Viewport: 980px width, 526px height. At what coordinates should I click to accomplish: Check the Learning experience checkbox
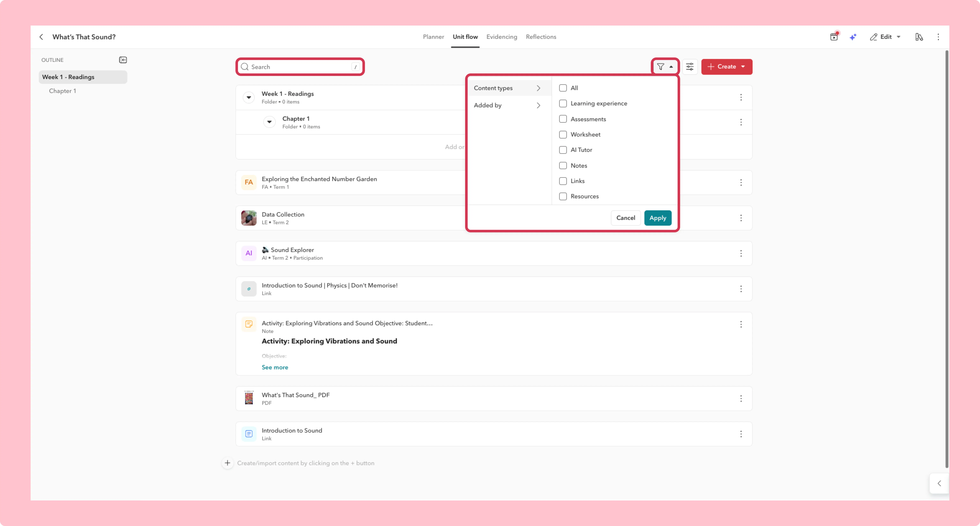coord(563,104)
